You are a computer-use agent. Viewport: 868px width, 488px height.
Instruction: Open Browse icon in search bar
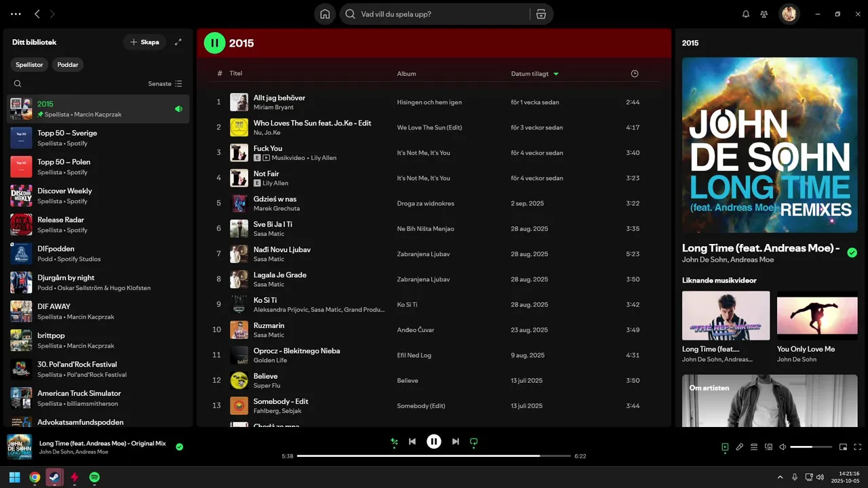coord(540,14)
